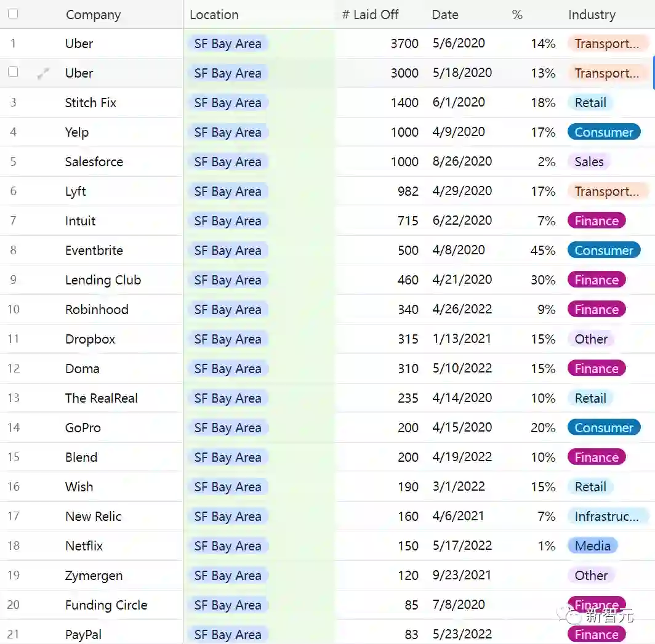Viewport: 655px width, 644px height.
Task: Select Dropbox's 315 laid off cell
Action: (x=408, y=339)
